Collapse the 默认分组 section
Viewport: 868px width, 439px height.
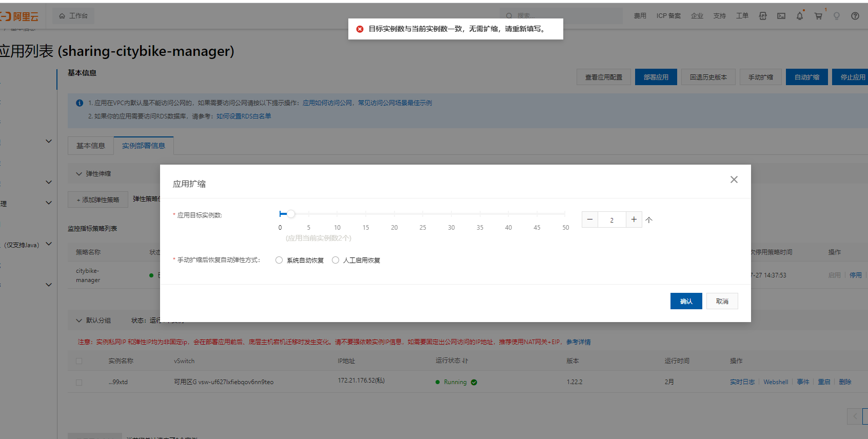point(79,321)
